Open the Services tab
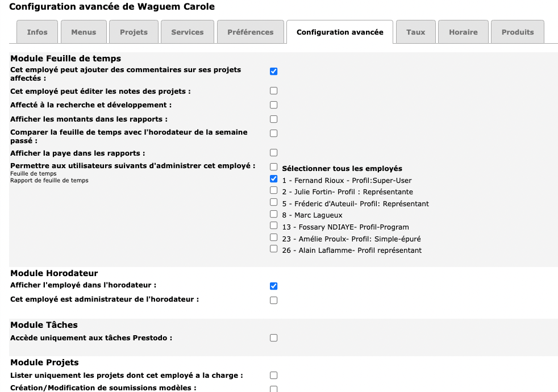The width and height of the screenshot is (558, 392). tap(187, 32)
